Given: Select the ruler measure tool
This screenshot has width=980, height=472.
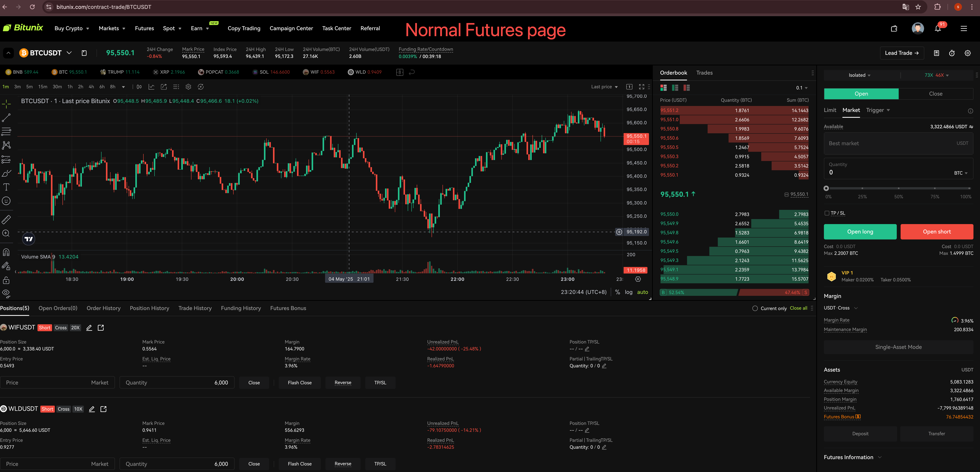Looking at the screenshot, I should [x=6, y=219].
